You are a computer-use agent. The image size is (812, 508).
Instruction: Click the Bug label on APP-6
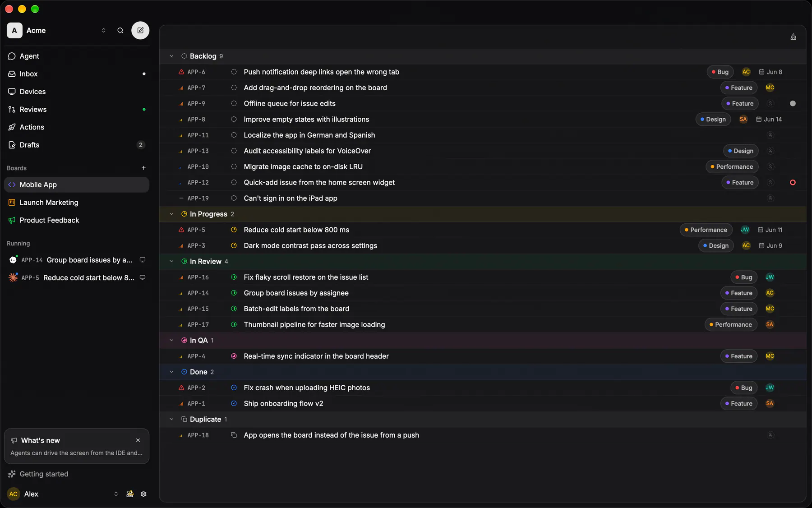click(720, 72)
